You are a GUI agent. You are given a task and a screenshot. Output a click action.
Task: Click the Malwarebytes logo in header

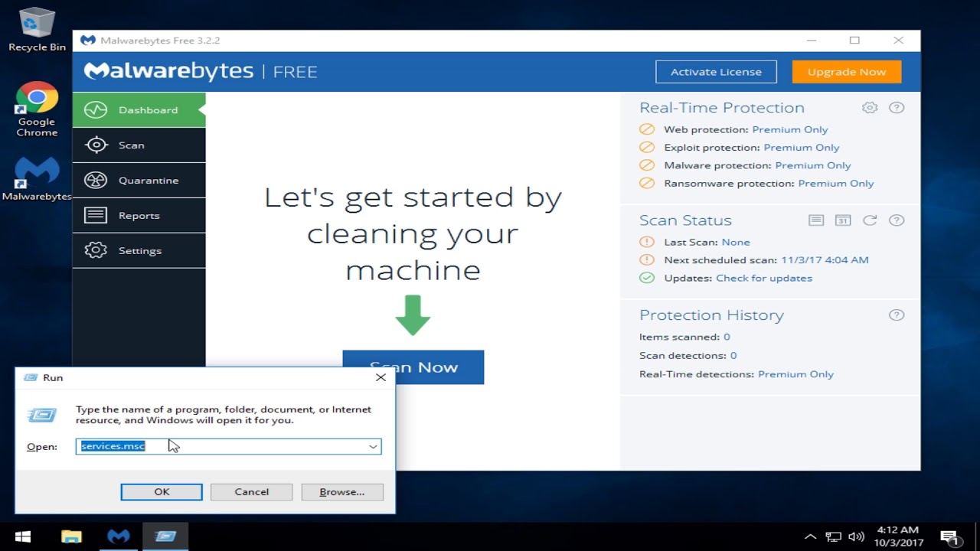pyautogui.click(x=168, y=71)
